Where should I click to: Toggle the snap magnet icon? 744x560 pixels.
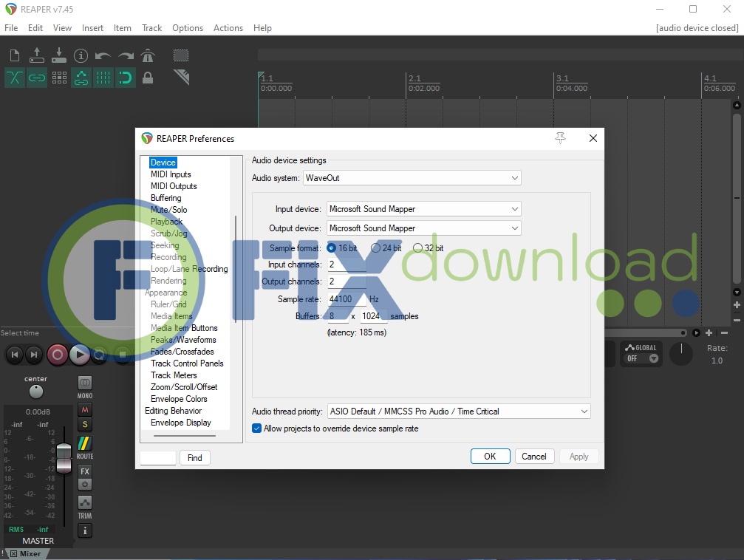126,78
